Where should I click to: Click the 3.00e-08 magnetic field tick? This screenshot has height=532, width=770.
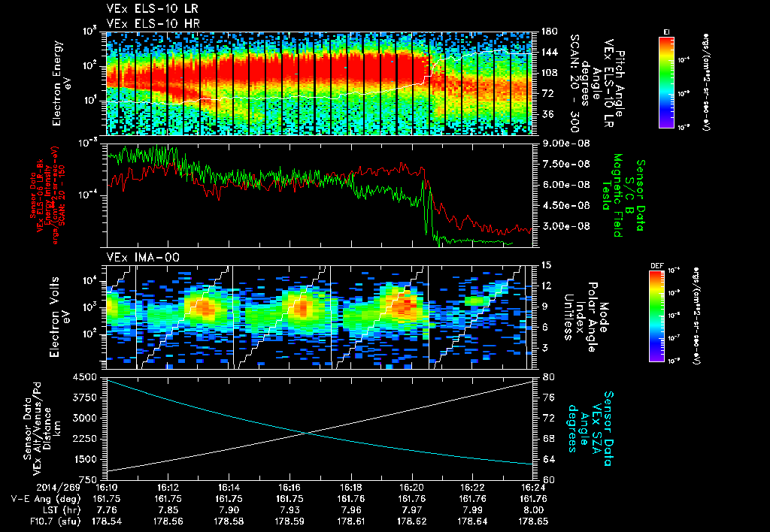point(565,226)
